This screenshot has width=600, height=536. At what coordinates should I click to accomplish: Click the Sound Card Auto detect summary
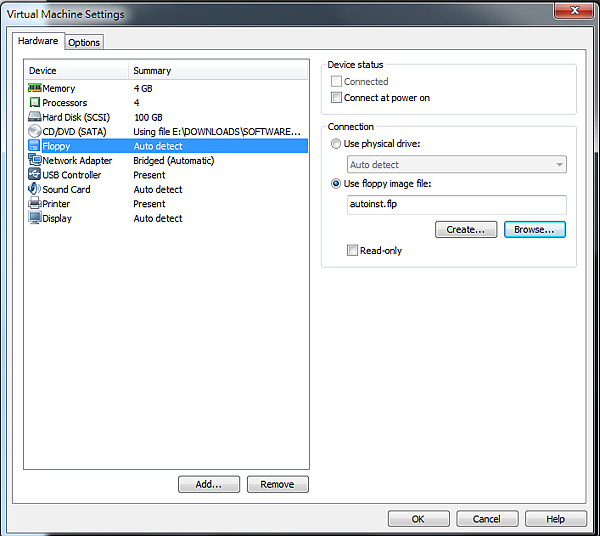click(x=158, y=189)
